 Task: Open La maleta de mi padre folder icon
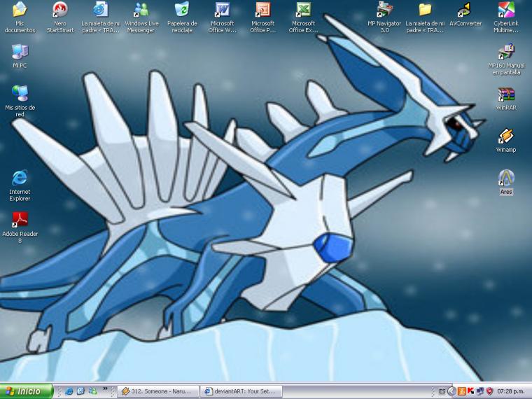(x=425, y=17)
